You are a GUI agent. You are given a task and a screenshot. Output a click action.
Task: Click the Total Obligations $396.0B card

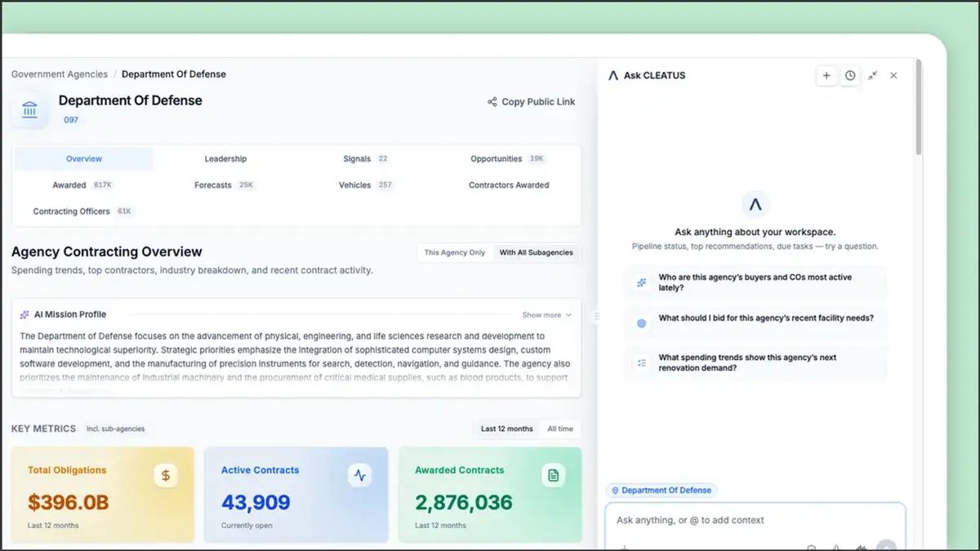(x=103, y=495)
